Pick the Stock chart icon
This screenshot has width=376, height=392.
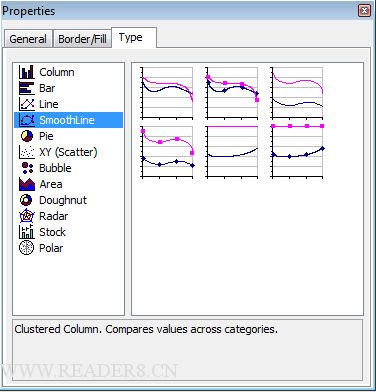27,232
